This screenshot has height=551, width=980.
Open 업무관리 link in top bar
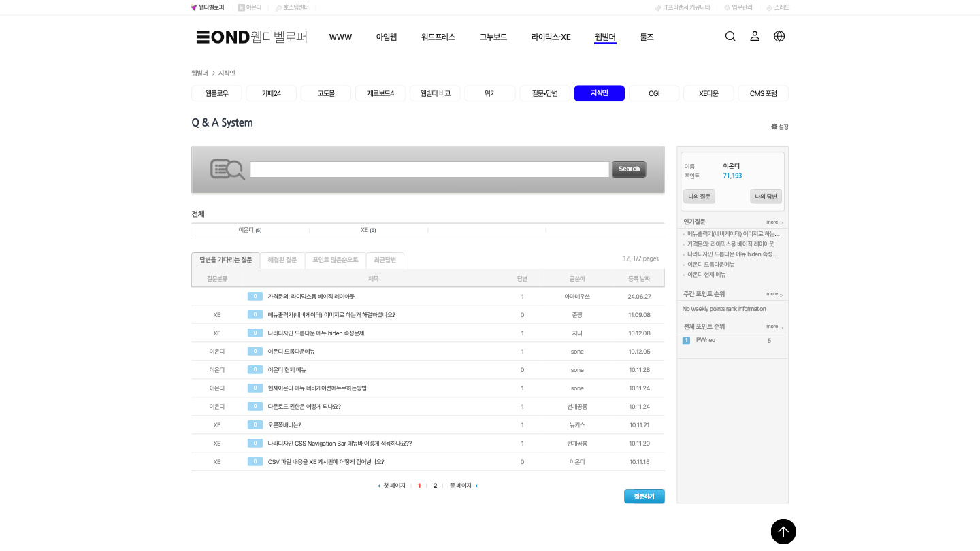point(738,7)
